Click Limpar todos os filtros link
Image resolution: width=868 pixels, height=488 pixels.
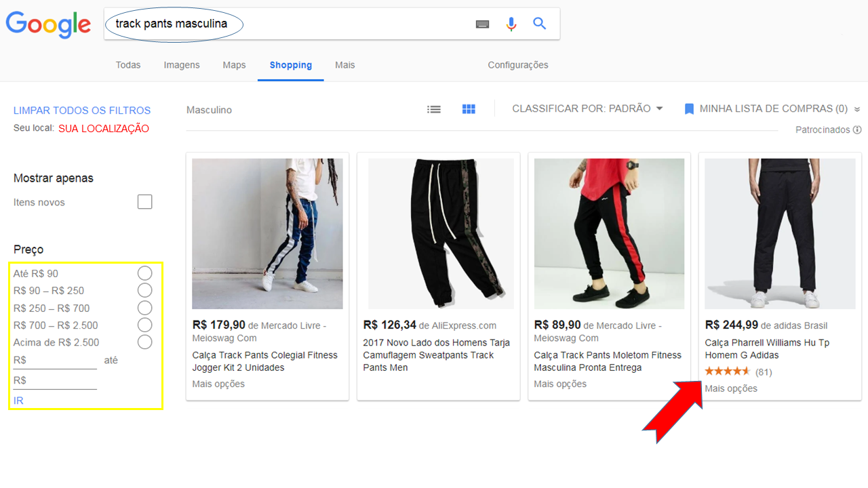coord(82,110)
